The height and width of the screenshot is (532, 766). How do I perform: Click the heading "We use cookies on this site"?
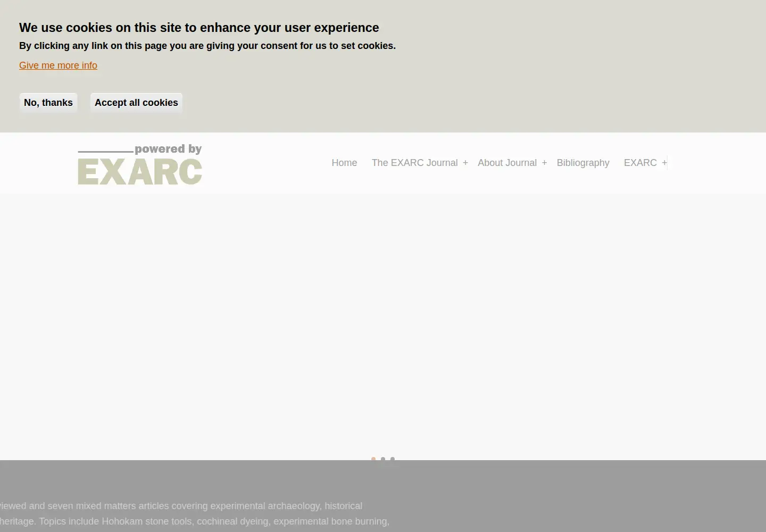pyautogui.click(x=199, y=28)
